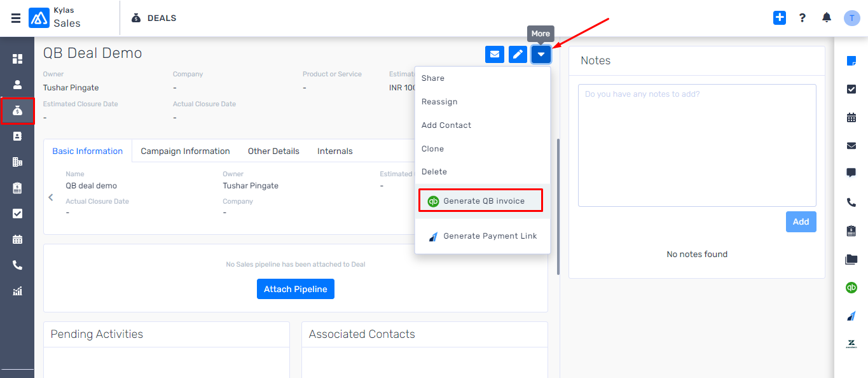
Task: Open the bar chart reports icon in left sidebar
Action: coord(17,291)
